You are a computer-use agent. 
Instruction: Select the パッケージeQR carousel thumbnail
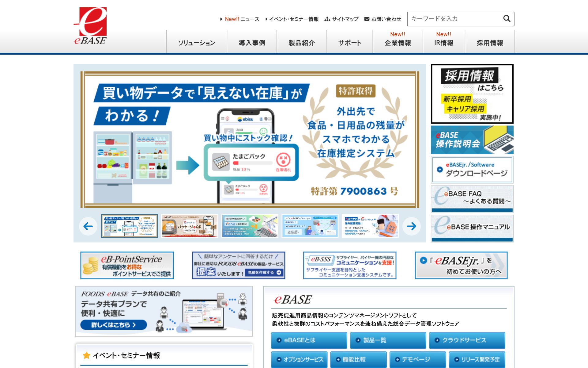190,226
